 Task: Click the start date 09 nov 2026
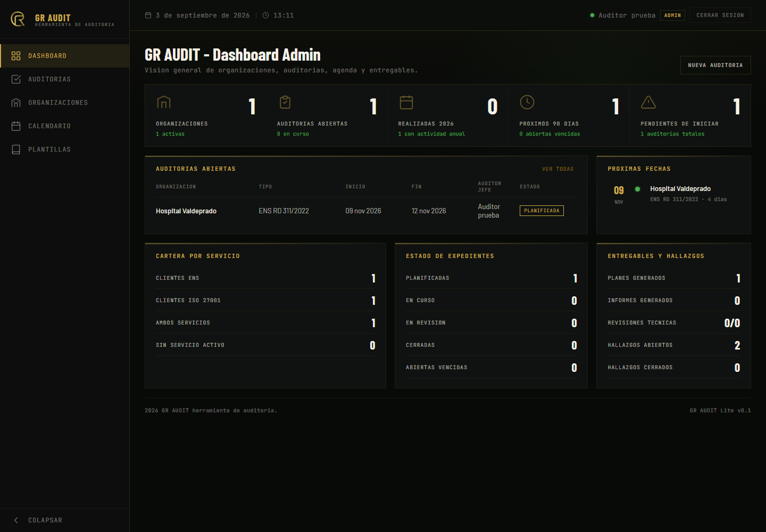pos(363,211)
